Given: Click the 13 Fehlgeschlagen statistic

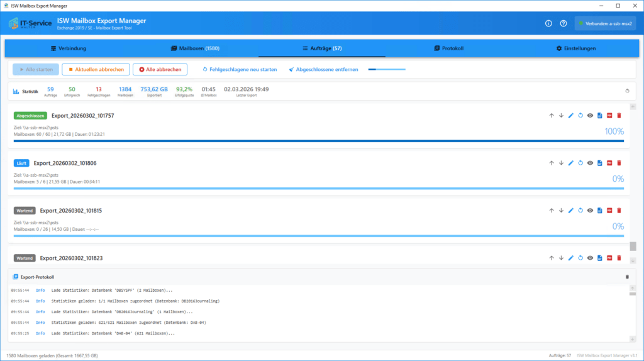Looking at the screenshot, I should click(x=99, y=91).
